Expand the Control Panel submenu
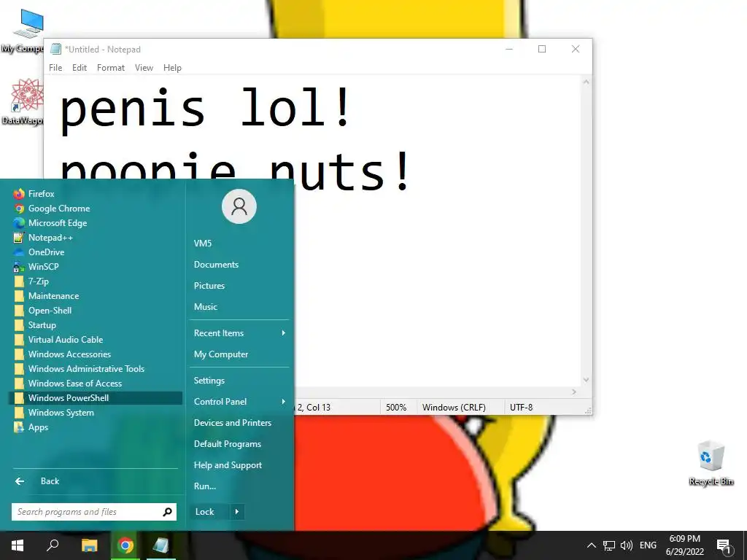This screenshot has height=560, width=747. [x=239, y=402]
